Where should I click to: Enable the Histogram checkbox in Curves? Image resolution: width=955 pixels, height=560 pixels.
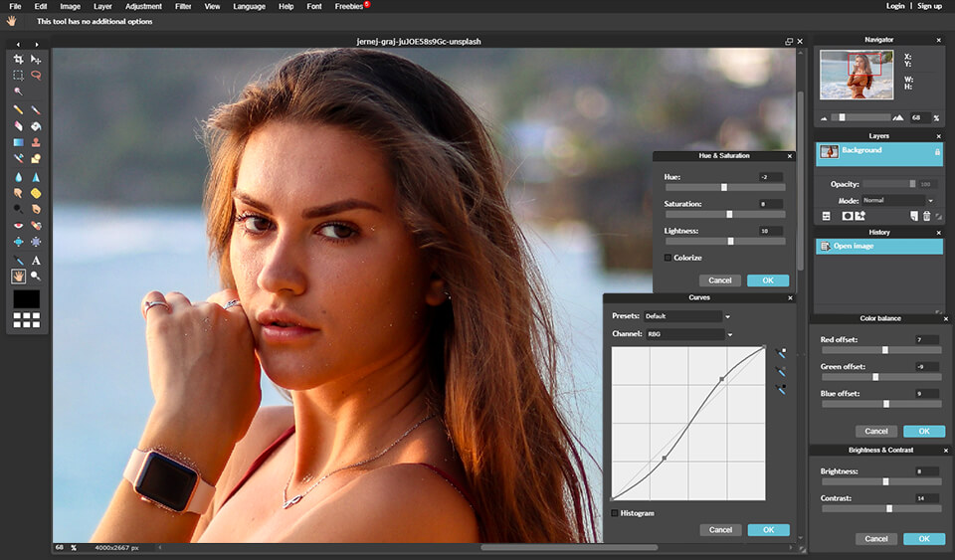click(x=615, y=513)
